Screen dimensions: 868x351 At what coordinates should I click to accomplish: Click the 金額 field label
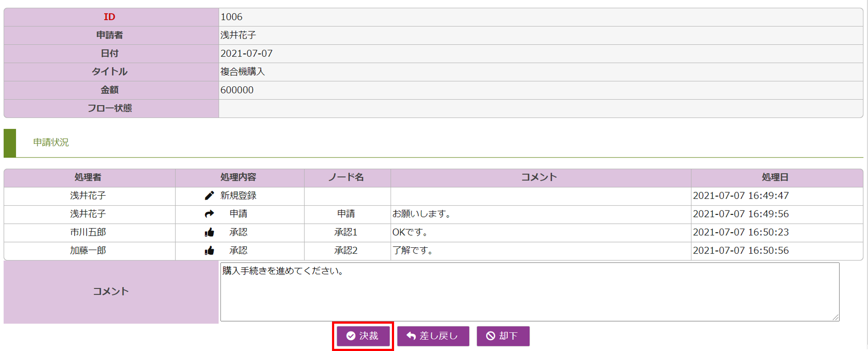tap(109, 90)
